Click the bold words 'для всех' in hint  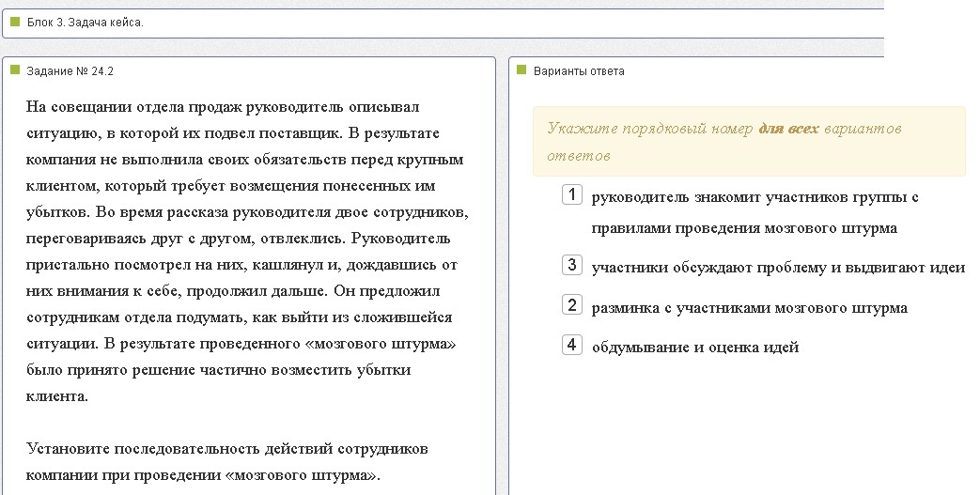point(788,129)
